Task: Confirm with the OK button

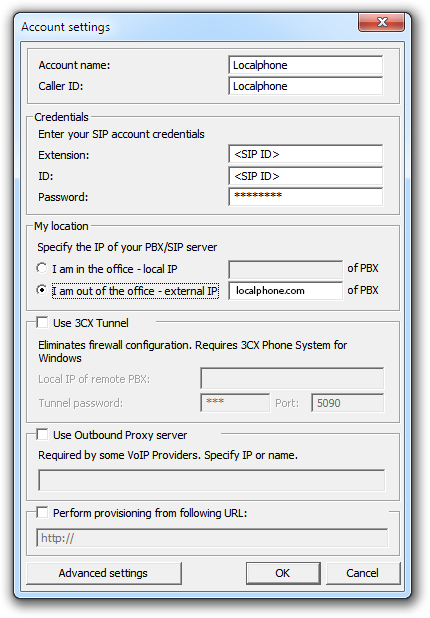Action: [283, 573]
